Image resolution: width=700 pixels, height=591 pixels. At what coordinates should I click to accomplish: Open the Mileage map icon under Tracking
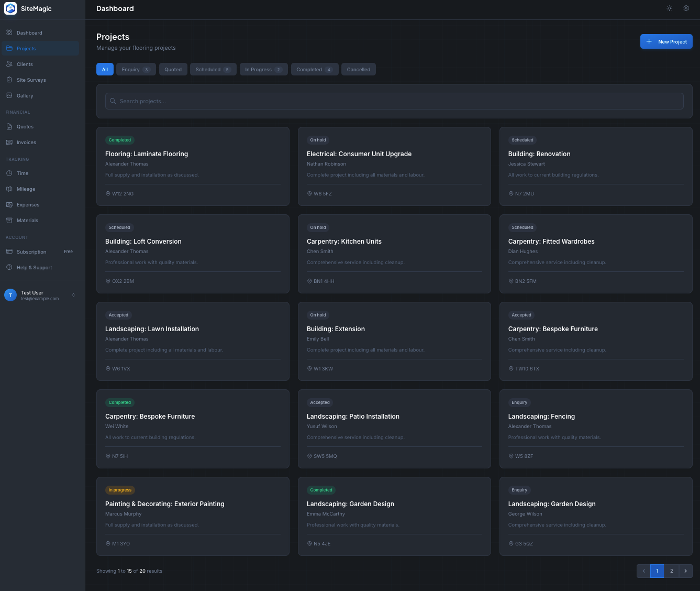9,189
